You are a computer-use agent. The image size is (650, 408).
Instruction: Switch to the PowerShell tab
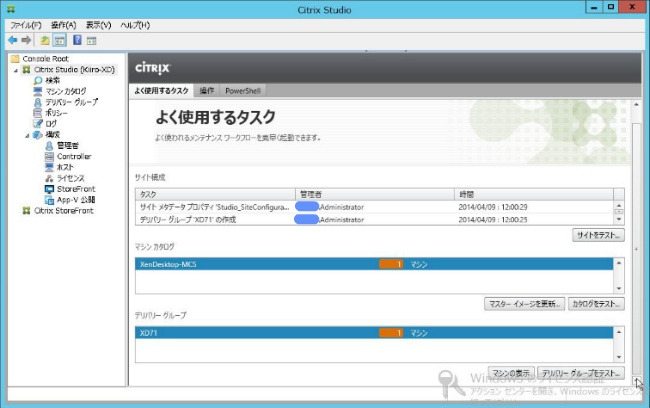pos(243,90)
